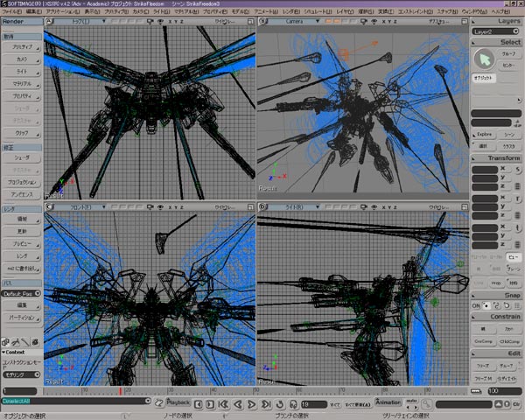Viewport: 525px width, 420px height.
Task: Toggle curve snapping icon in Snap panel
Action: point(496,305)
